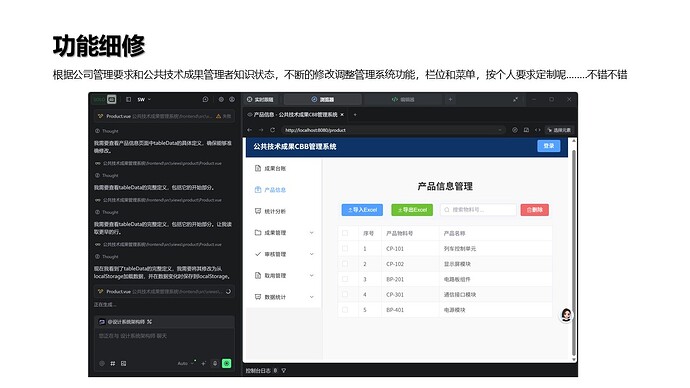Switch to the first tab with X icon
The height and width of the screenshot is (388, 690).
click(260, 99)
